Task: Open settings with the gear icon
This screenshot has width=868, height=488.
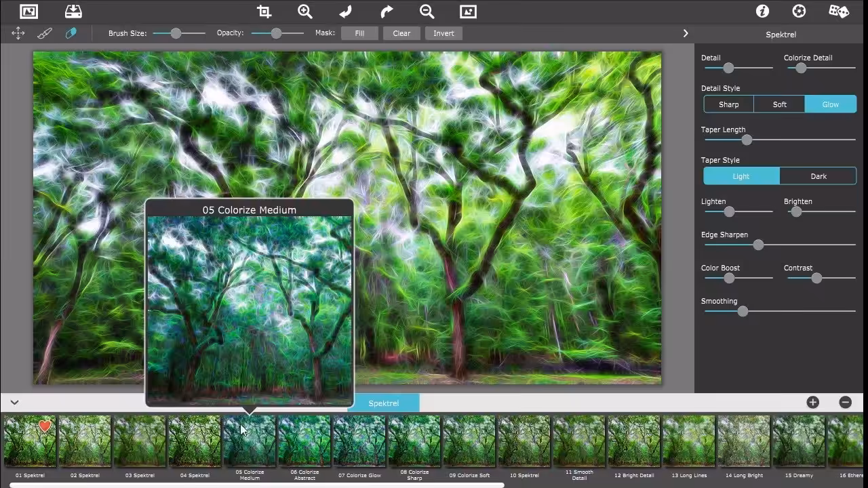Action: tap(800, 12)
